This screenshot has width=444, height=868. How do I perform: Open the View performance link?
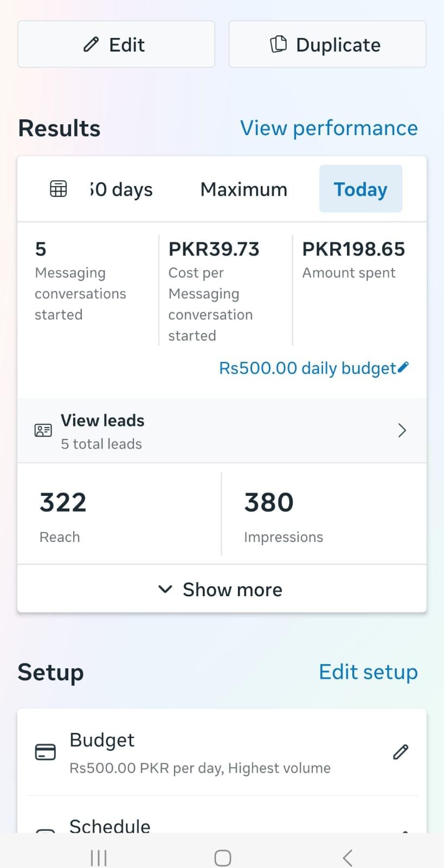(328, 128)
